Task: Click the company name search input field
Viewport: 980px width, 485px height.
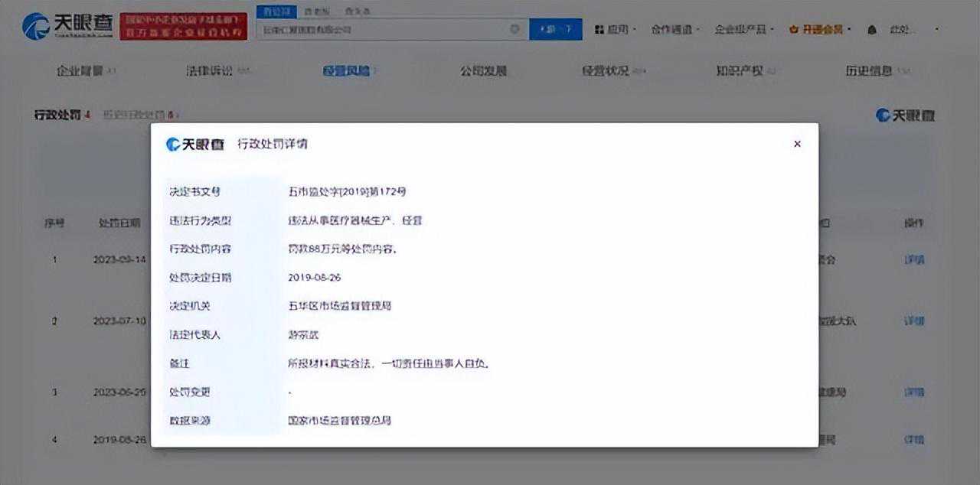Action: pyautogui.click(x=383, y=29)
